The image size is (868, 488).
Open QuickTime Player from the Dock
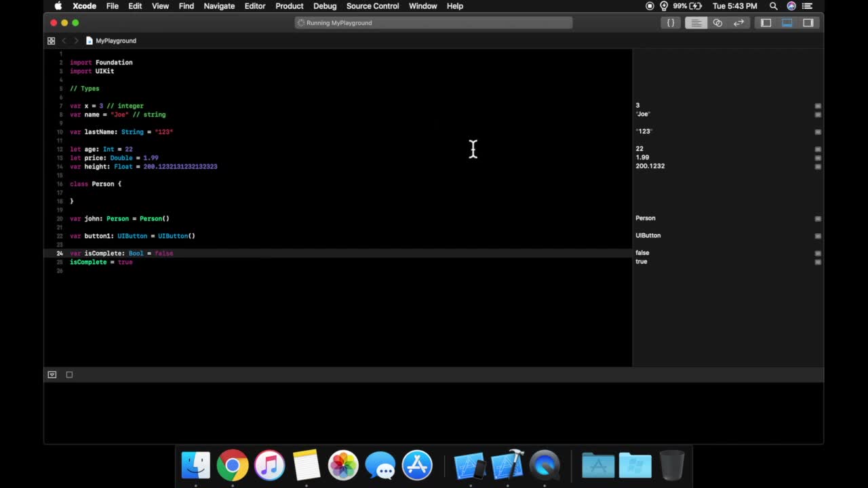[x=545, y=466]
